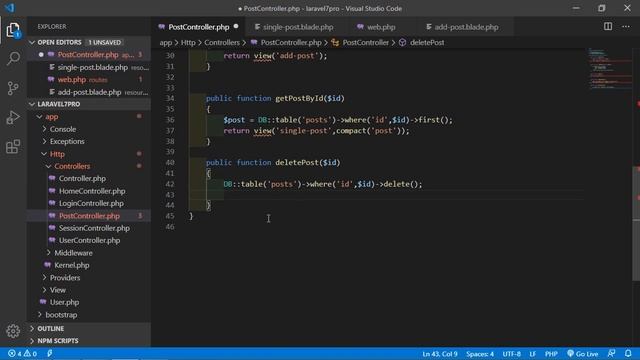
Task: Click the 1 UNSAVED badge
Action: coord(104,42)
